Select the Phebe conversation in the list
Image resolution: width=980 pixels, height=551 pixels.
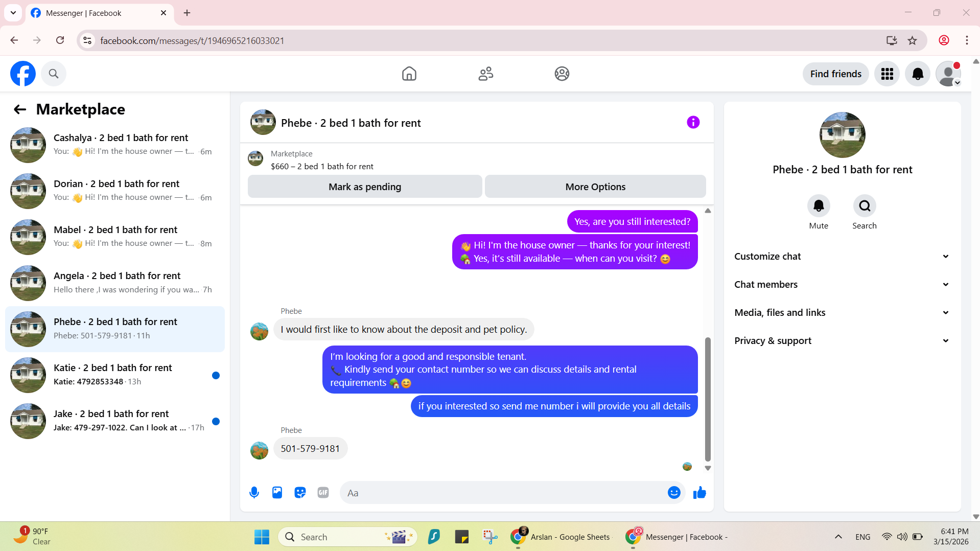pos(115,329)
